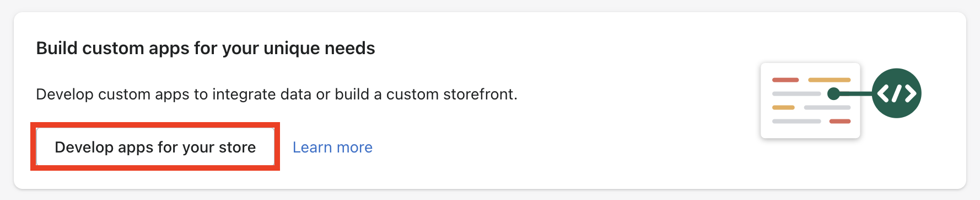Click the bottom red bar in illustration
Viewport: 980px width, 200px height.
(x=840, y=121)
